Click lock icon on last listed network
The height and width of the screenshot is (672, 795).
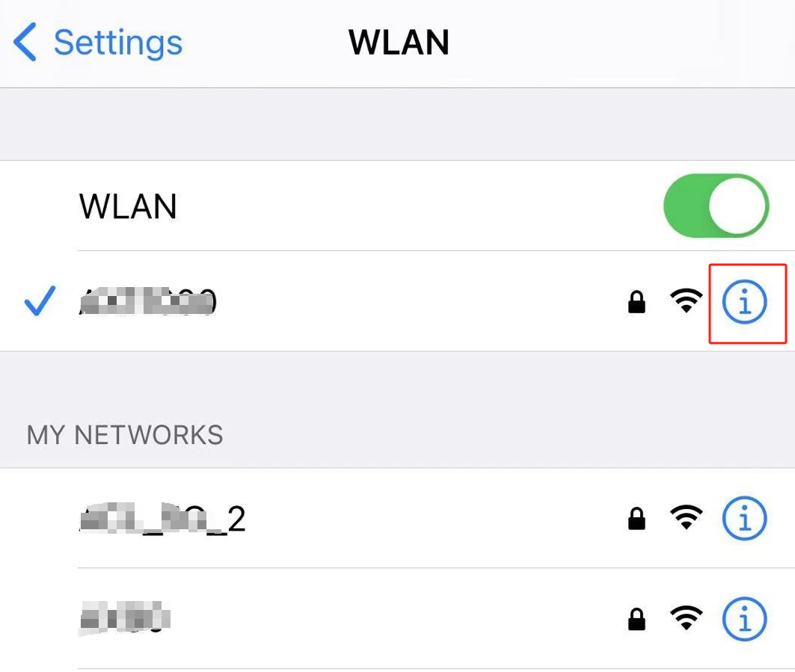coord(636,619)
